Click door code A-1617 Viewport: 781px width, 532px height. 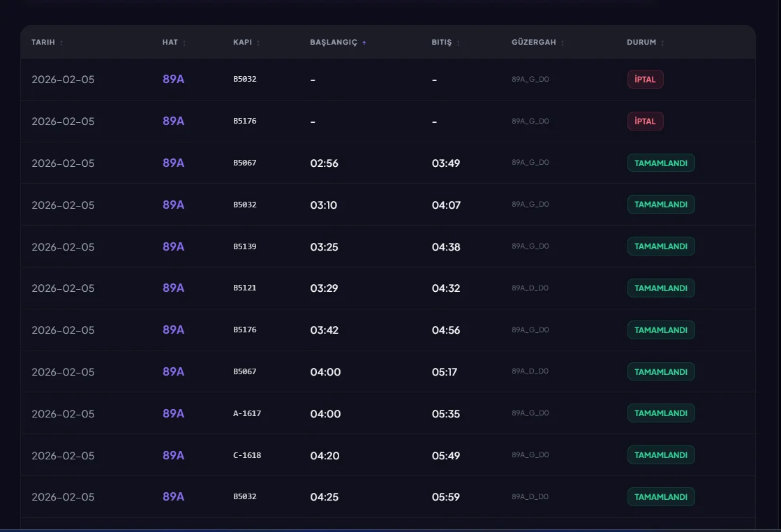pyautogui.click(x=247, y=413)
